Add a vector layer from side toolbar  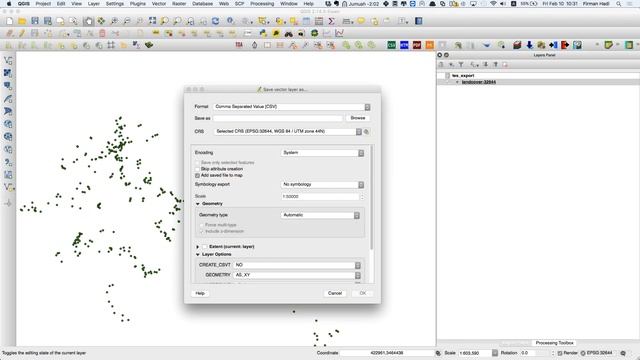[8, 60]
